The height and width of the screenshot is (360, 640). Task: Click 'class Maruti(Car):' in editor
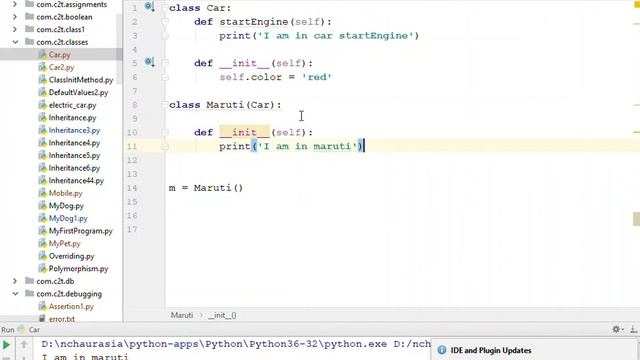pos(225,105)
